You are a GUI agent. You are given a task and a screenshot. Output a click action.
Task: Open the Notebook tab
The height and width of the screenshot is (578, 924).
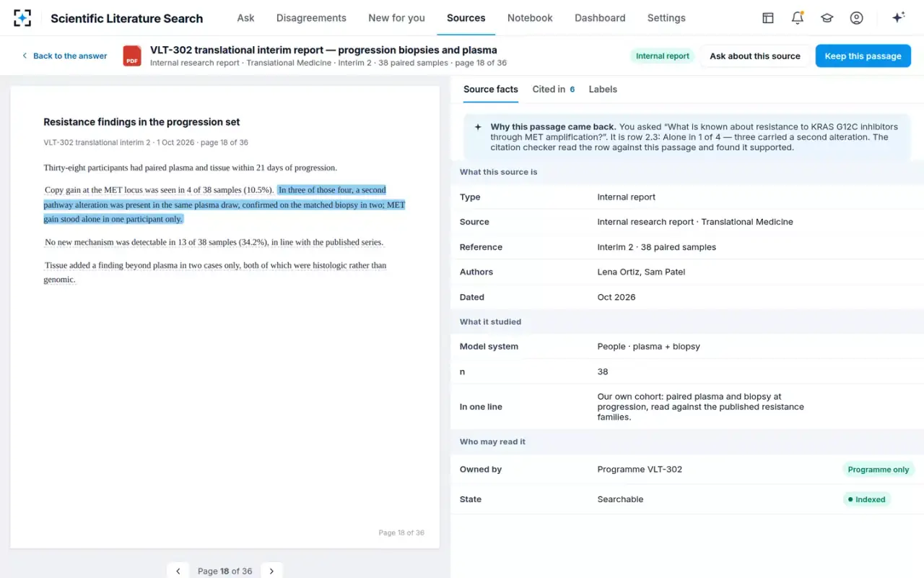(x=530, y=18)
